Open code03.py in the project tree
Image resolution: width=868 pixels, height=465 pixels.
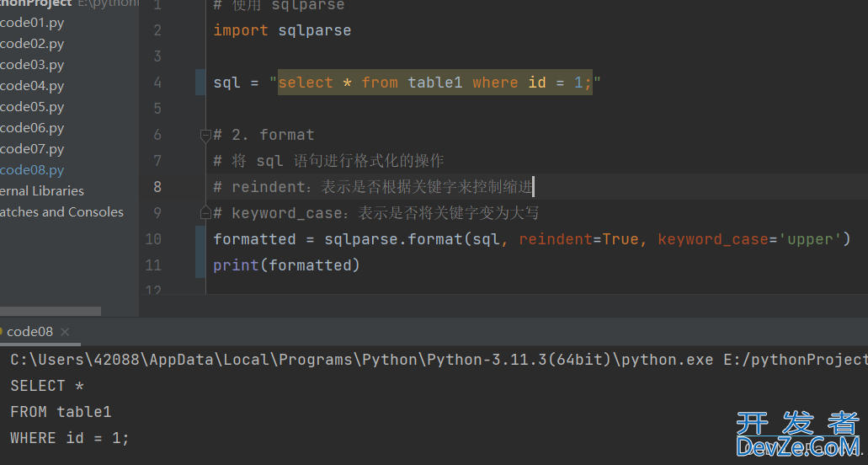pyautogui.click(x=32, y=66)
